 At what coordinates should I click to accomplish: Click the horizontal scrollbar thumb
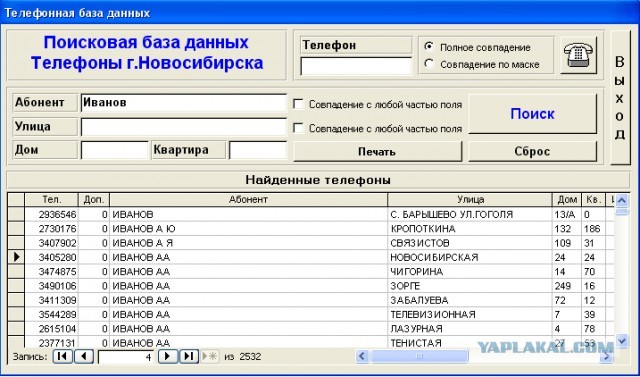click(x=419, y=356)
